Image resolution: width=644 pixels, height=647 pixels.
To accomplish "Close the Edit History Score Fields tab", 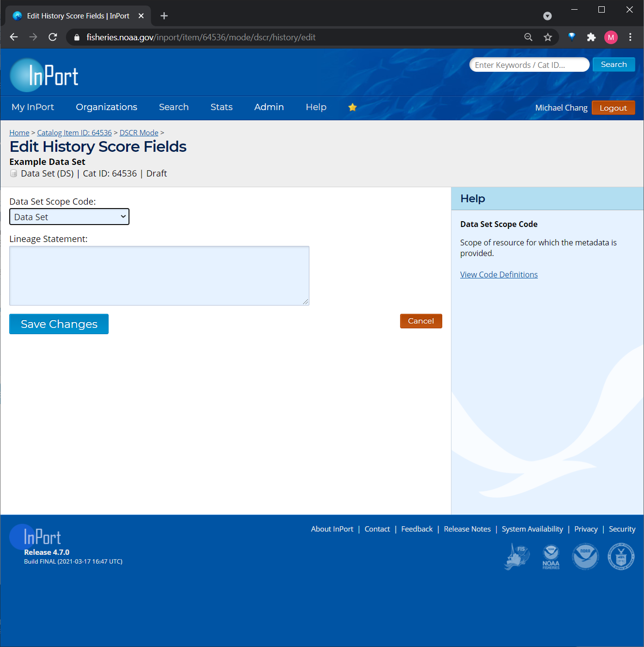I will click(x=141, y=16).
